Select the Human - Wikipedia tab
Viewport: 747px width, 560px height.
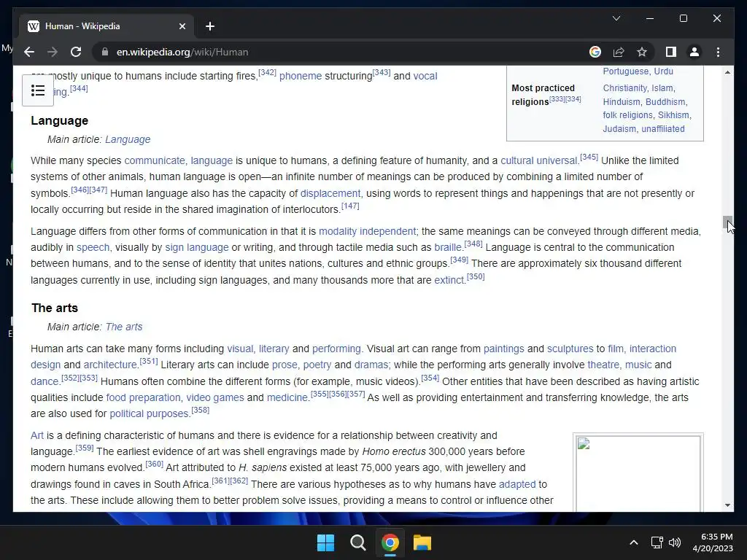click(107, 26)
